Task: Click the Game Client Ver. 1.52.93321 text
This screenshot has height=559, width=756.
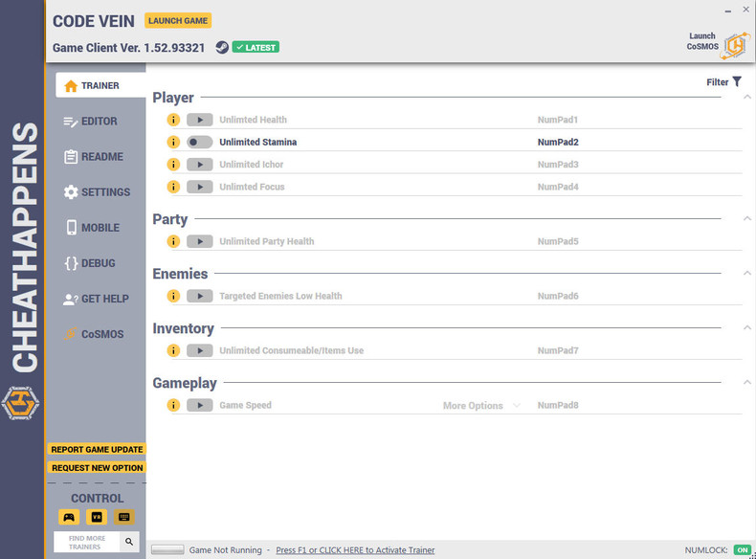Action: (x=129, y=48)
